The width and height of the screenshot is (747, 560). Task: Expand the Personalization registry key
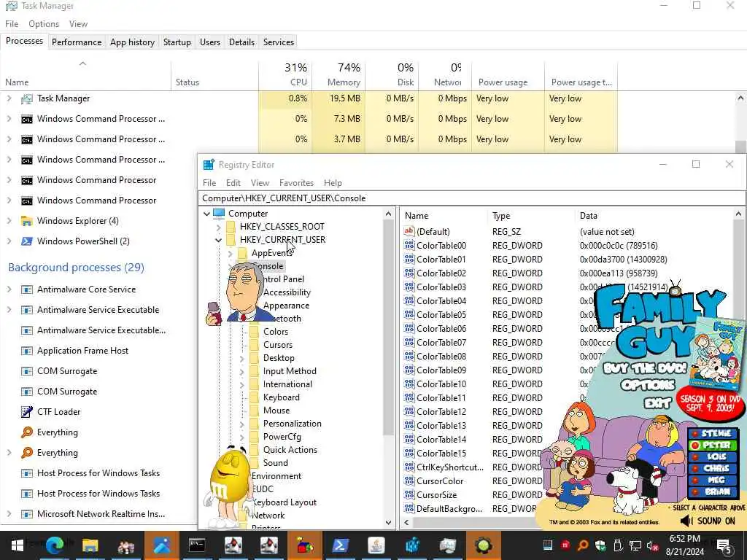[x=242, y=424]
